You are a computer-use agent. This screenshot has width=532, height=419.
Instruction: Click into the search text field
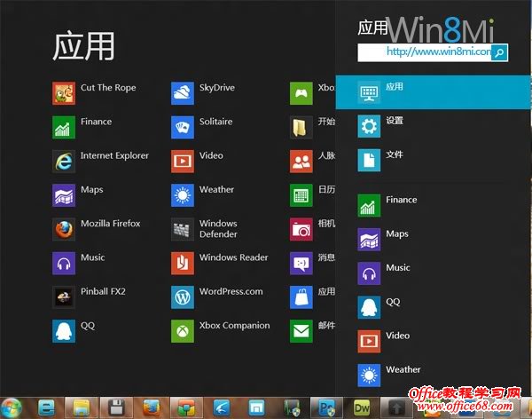tap(425, 52)
